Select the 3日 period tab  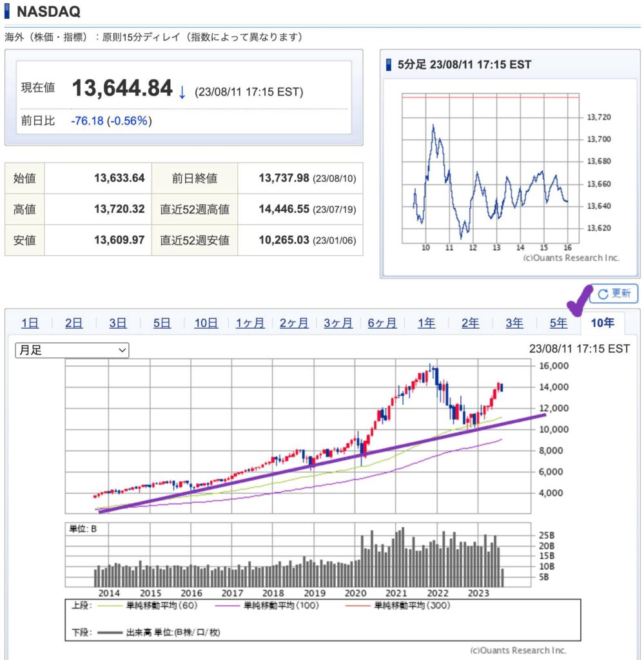[118, 323]
